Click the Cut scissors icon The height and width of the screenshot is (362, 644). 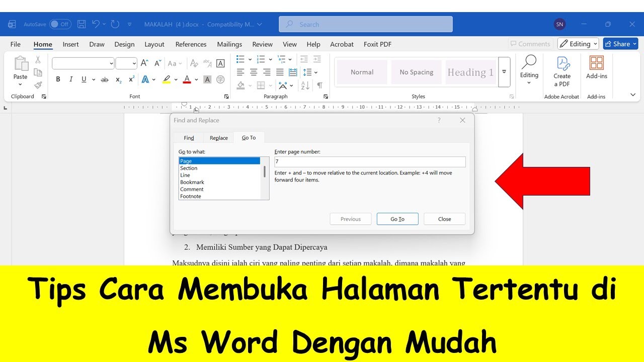point(38,60)
